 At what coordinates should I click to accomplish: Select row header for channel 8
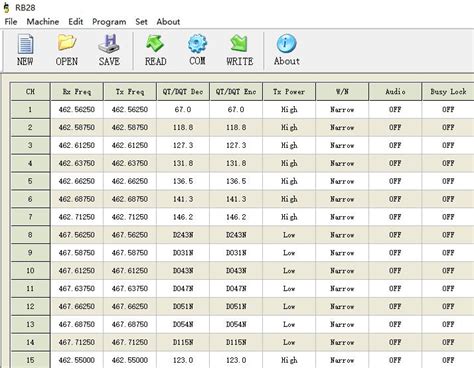30,235
